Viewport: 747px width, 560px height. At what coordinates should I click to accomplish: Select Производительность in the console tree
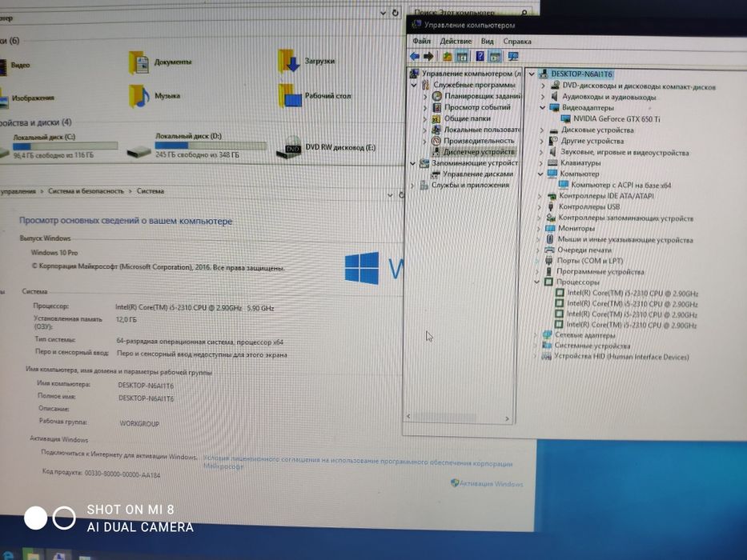coord(479,141)
